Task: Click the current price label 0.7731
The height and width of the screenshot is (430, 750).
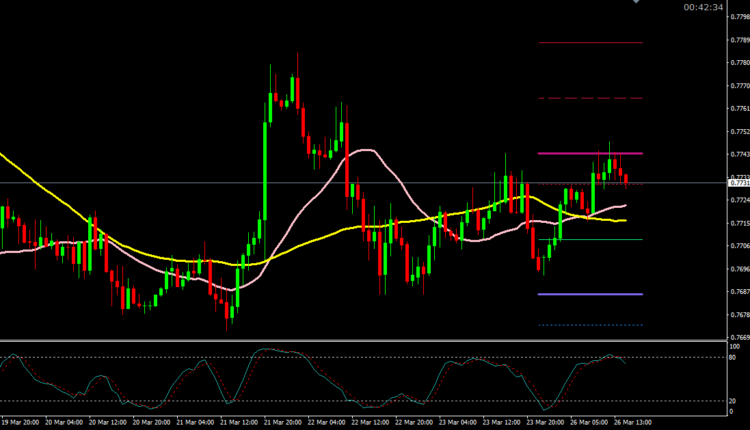Action: 739,183
